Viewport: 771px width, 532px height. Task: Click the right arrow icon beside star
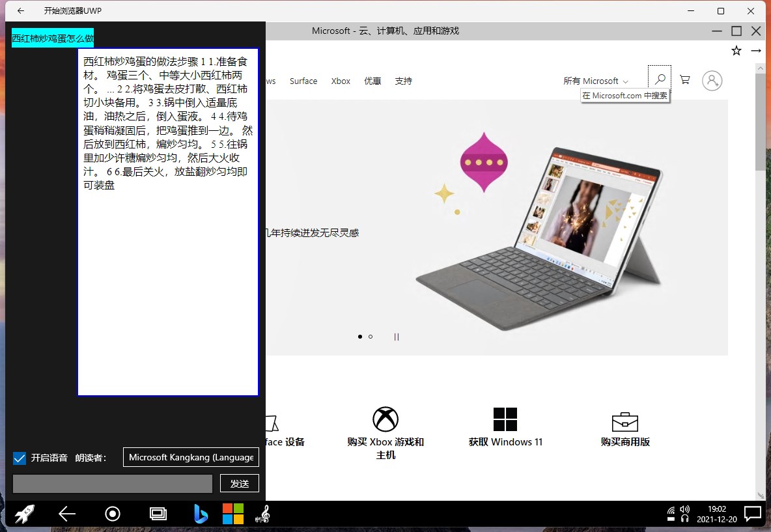(x=756, y=51)
